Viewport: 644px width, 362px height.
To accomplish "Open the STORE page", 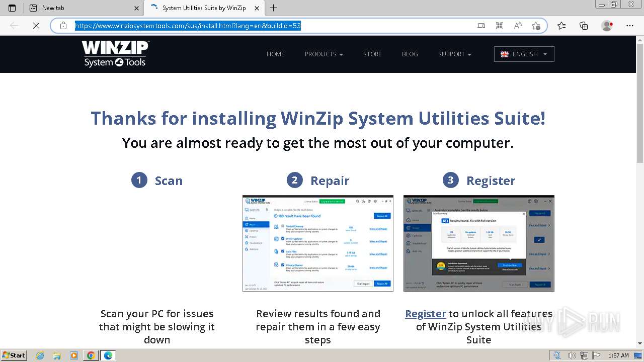I will click(x=372, y=54).
